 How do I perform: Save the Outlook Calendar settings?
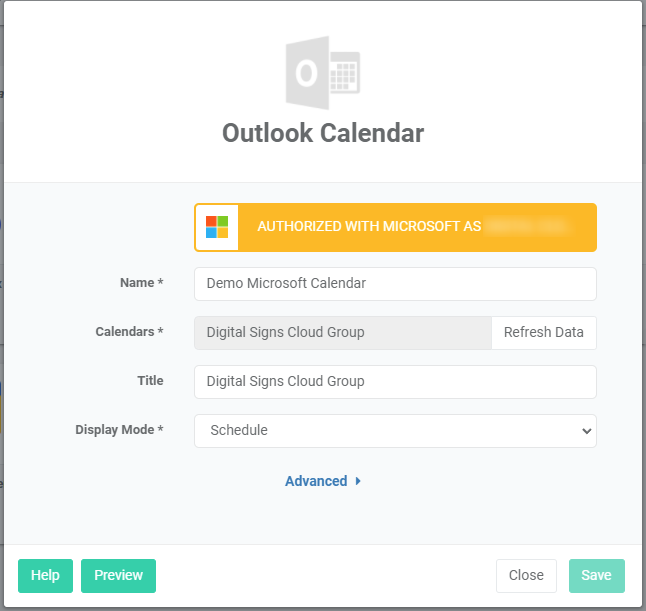pos(596,575)
